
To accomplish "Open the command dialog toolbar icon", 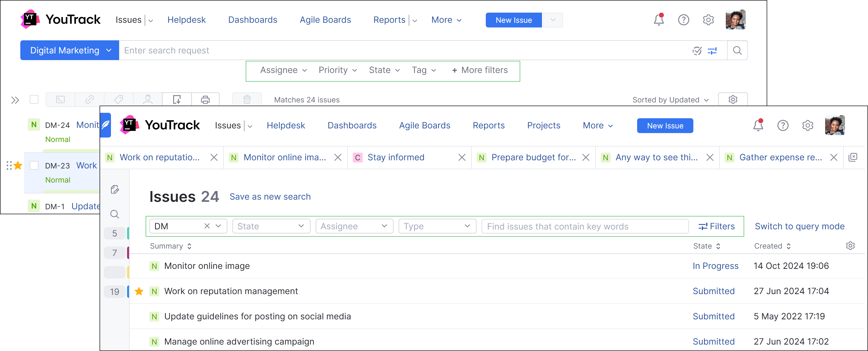I will [x=60, y=100].
